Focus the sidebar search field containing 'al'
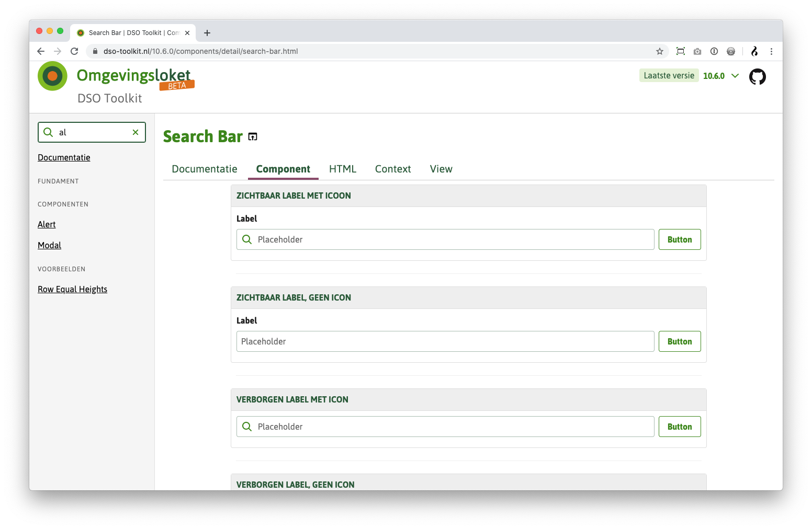Viewport: 812px width, 529px height. coord(92,132)
